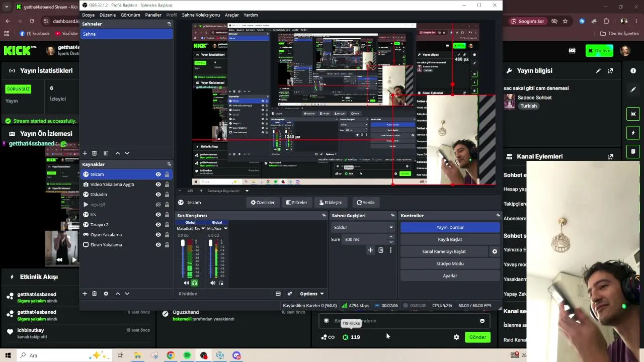
Task: Add a new source in Kaynaklar panel
Action: point(85,294)
